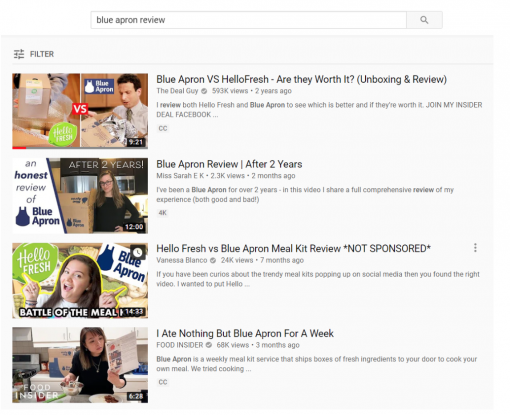Open 'Blue Apron VS HelloFresh' video title
This screenshot has width=510, height=415.
301,79
